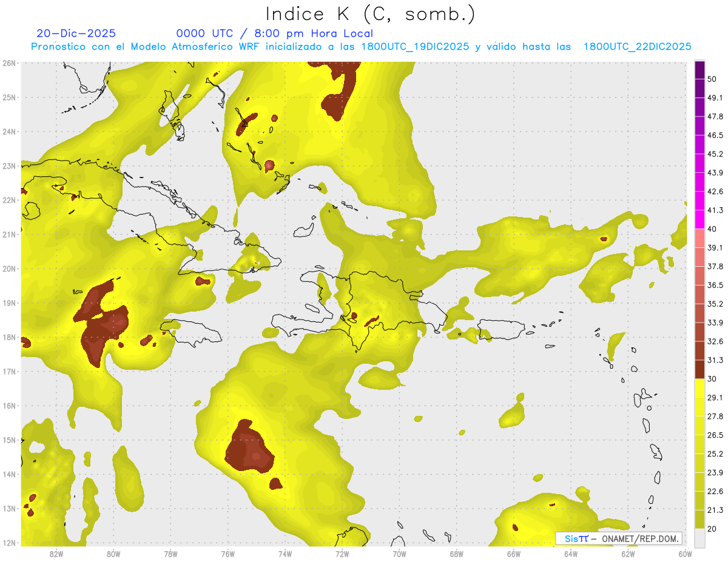Click the longitude label "74W"
Image resolution: width=728 pixels, height=562 pixels.
(285, 553)
